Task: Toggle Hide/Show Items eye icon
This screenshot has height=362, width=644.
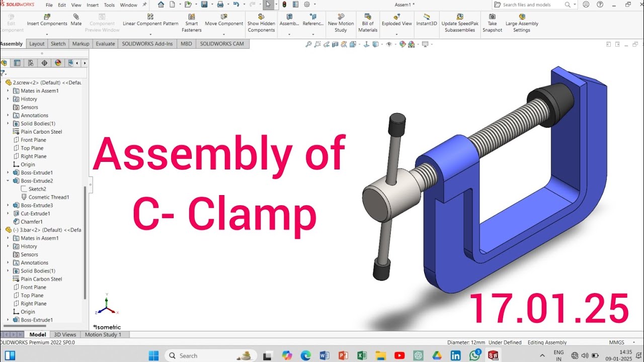Action: tap(389, 44)
